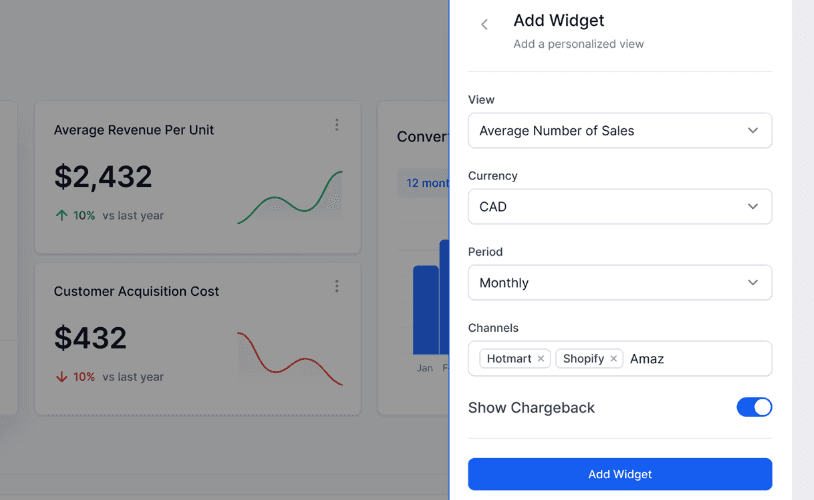This screenshot has width=814, height=500.
Task: Go back using the left chevron arrow
Action: [484, 24]
